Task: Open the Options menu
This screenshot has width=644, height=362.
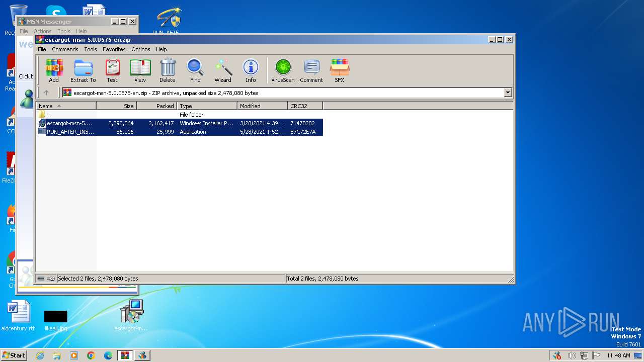Action: (x=141, y=49)
